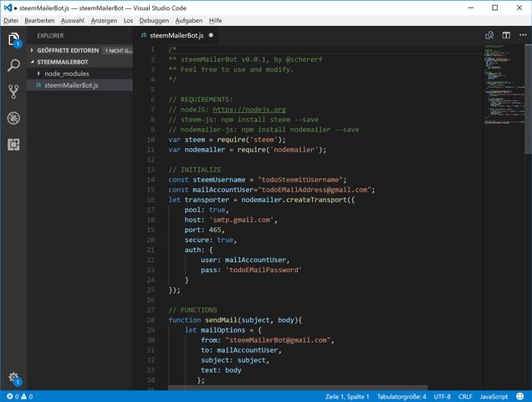Click 'smtp.gmail.com' host value
Screen dimensions: 532x402
point(241,220)
